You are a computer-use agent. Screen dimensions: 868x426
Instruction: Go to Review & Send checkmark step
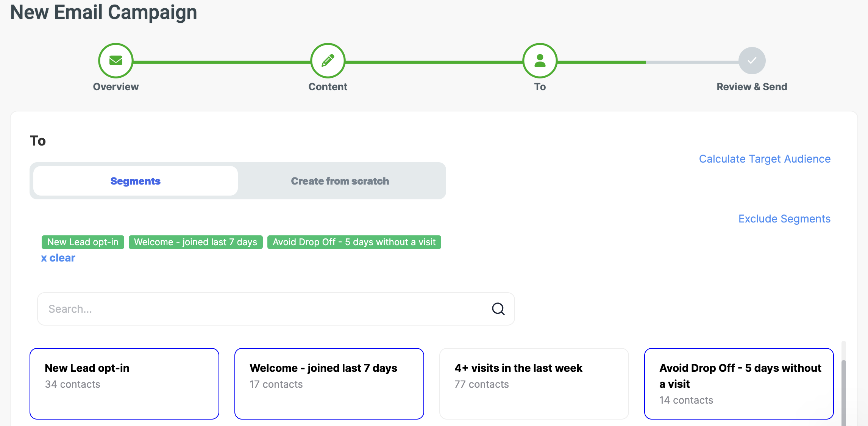pos(752,61)
